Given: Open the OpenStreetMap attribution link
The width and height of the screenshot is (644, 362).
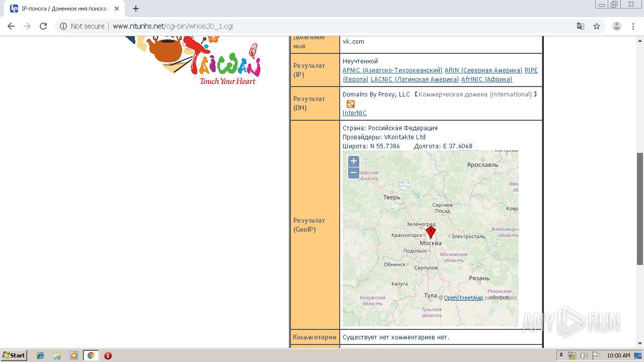Looking at the screenshot, I should [x=463, y=298].
